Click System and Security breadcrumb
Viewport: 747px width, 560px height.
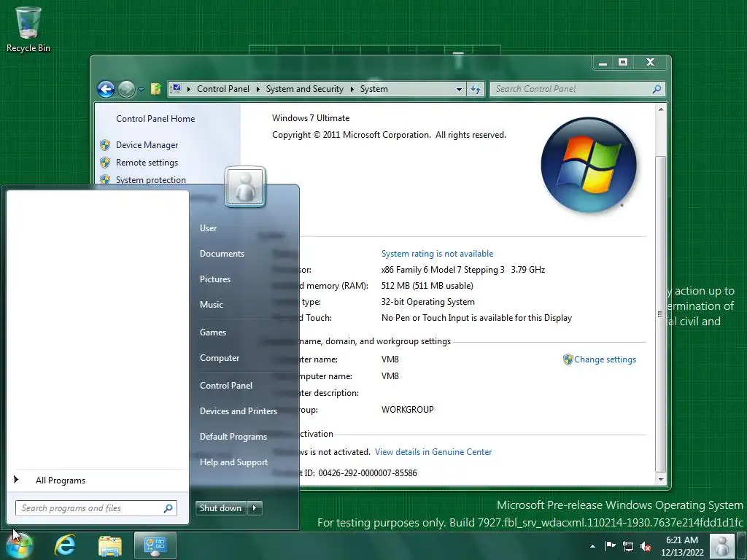click(x=304, y=89)
